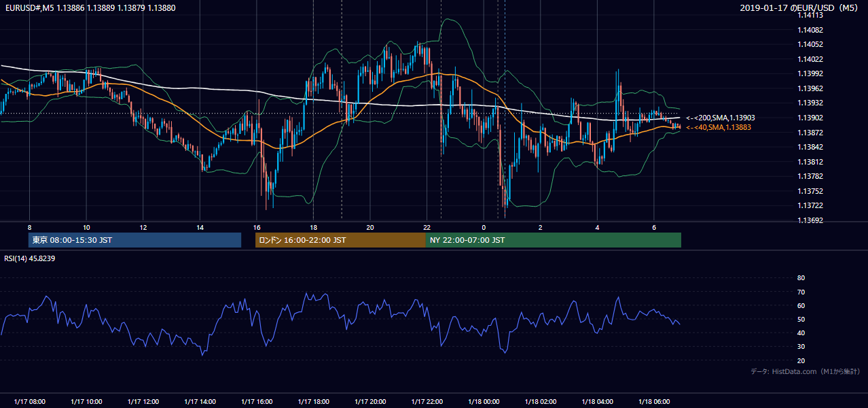Click the RSI level 40 label
868x408 pixels.
click(x=801, y=333)
